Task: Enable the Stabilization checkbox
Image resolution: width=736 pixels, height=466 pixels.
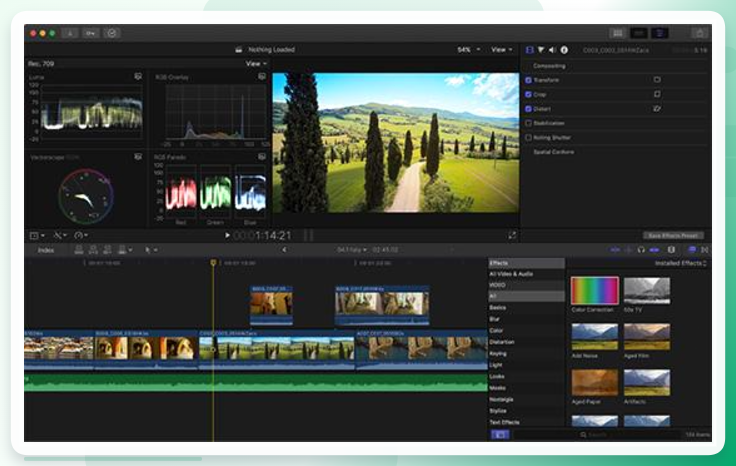Action: pyautogui.click(x=528, y=123)
